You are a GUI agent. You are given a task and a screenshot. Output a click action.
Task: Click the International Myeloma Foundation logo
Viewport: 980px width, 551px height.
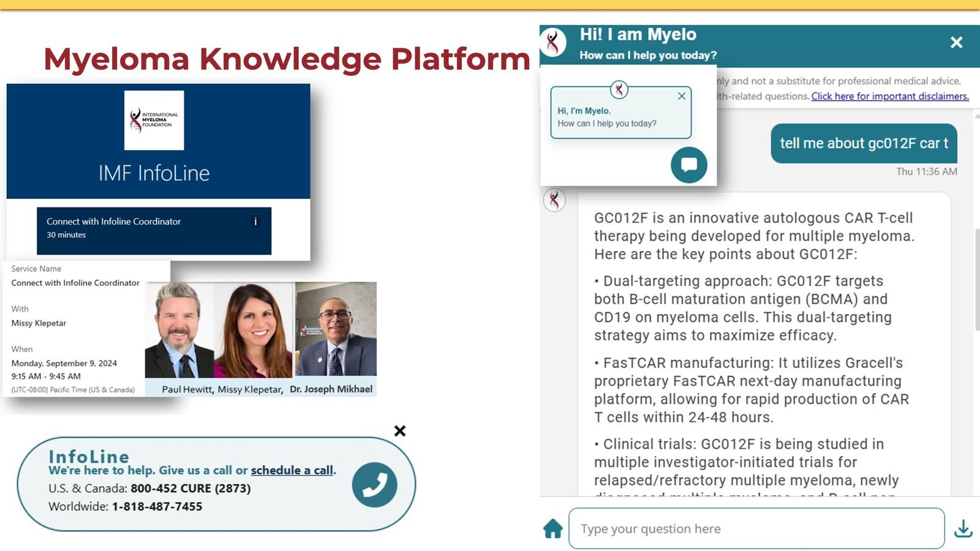(154, 120)
